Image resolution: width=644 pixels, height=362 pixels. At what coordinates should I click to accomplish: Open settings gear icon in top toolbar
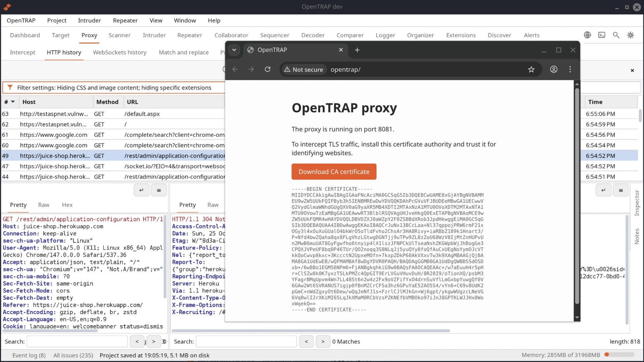(631, 35)
